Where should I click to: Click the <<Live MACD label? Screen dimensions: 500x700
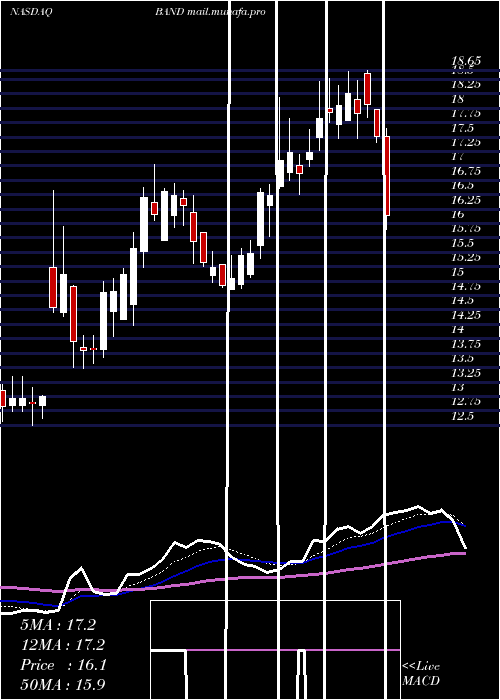click(421, 674)
